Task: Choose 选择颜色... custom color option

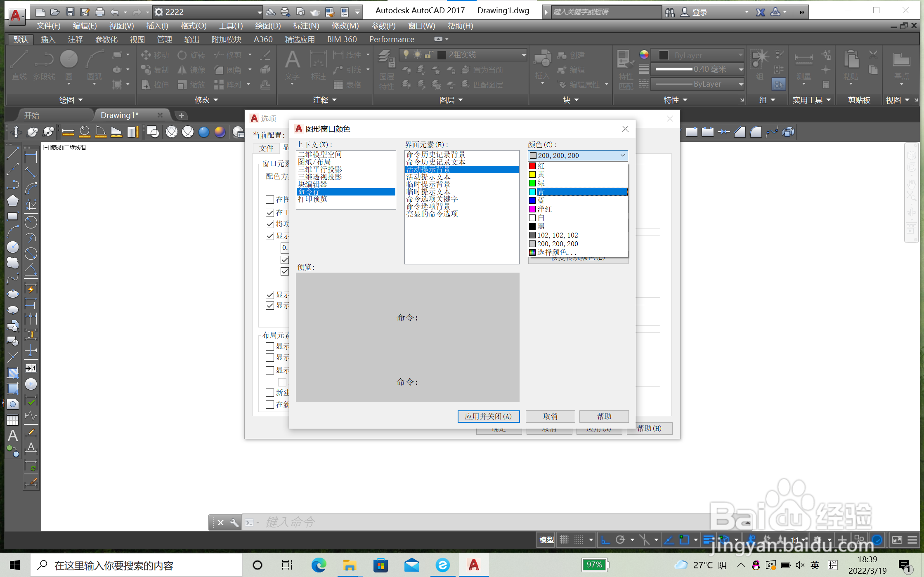Action: tap(578, 252)
